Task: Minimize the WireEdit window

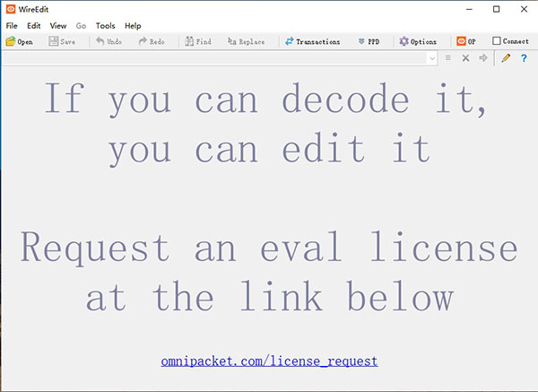Action: click(x=469, y=9)
